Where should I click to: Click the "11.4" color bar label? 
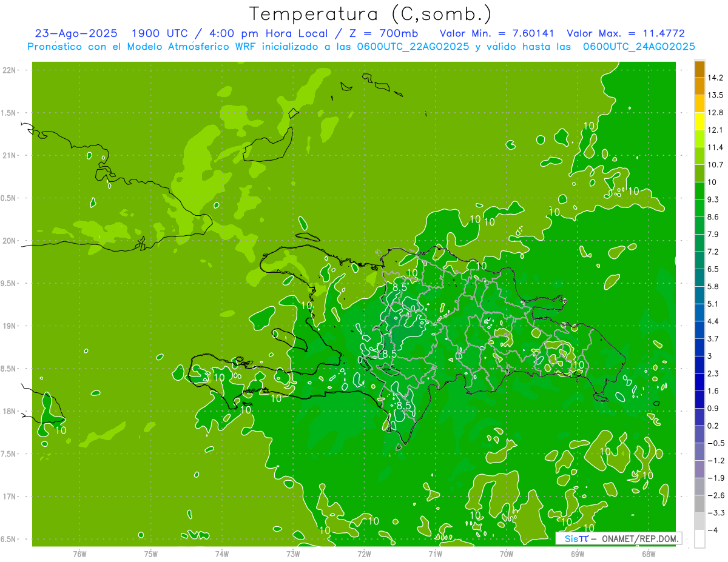(x=715, y=147)
